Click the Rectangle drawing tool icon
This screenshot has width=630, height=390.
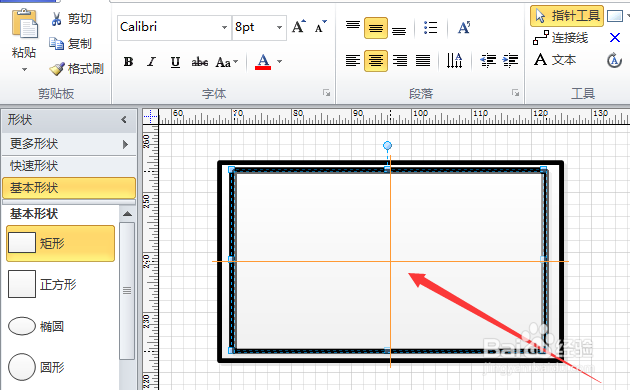coord(615,16)
